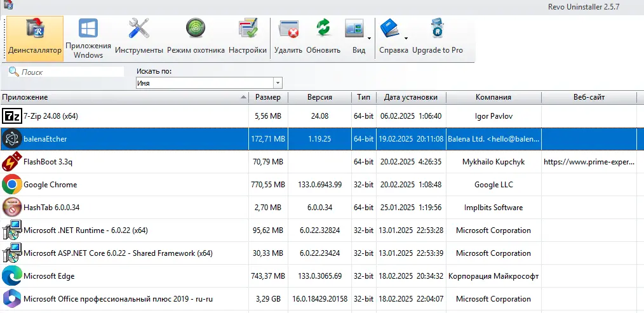The height and width of the screenshot is (313, 644).
Task: Open the Искать по combo box
Action: pyautogui.click(x=209, y=83)
